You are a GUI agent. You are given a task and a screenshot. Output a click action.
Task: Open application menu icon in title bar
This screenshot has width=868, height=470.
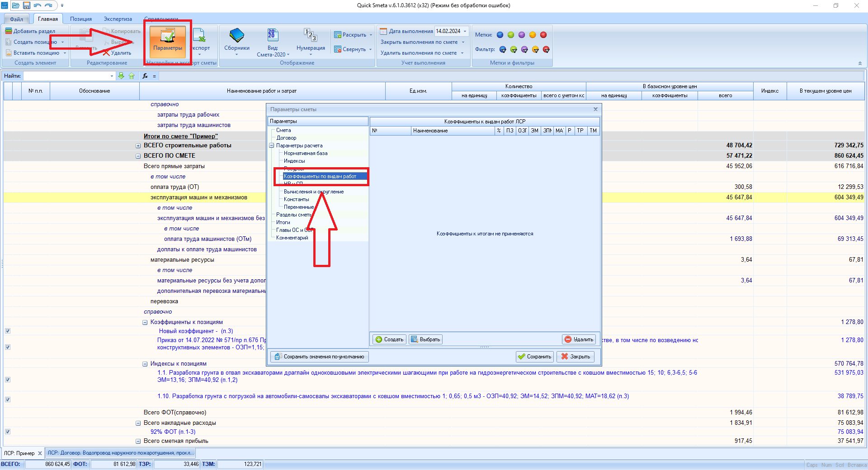5,5
